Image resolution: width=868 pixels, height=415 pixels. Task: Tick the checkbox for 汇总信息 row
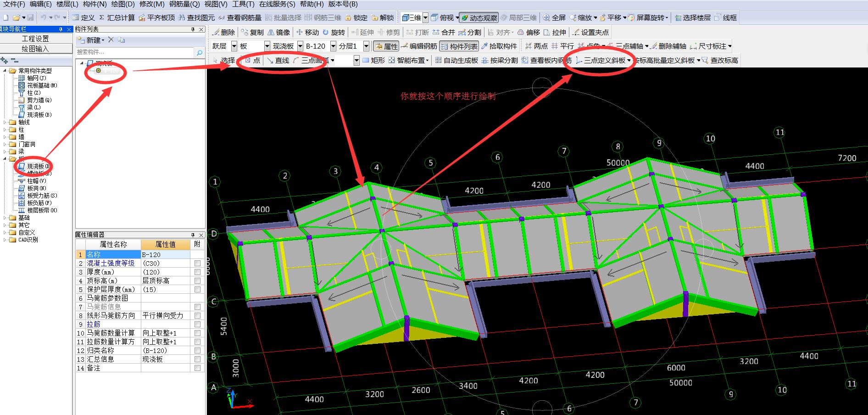[197, 359]
